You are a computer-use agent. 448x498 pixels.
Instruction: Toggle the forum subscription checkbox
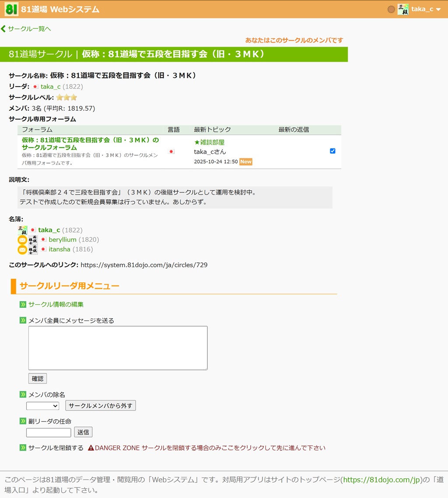pyautogui.click(x=332, y=151)
